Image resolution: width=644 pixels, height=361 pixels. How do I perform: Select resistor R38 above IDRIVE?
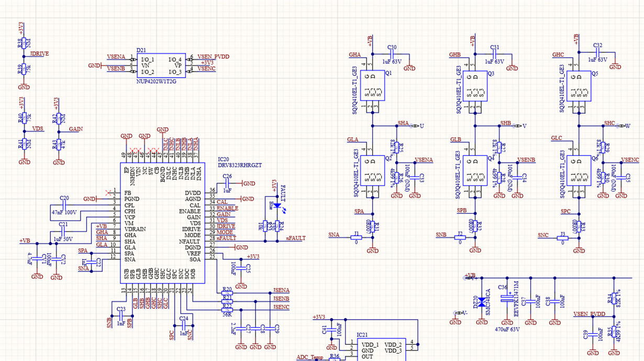(x=25, y=43)
